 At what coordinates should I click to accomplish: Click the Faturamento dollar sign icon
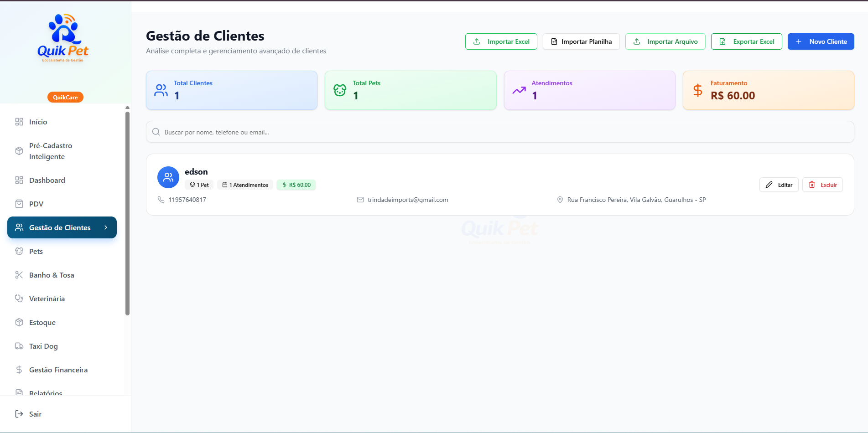(698, 90)
